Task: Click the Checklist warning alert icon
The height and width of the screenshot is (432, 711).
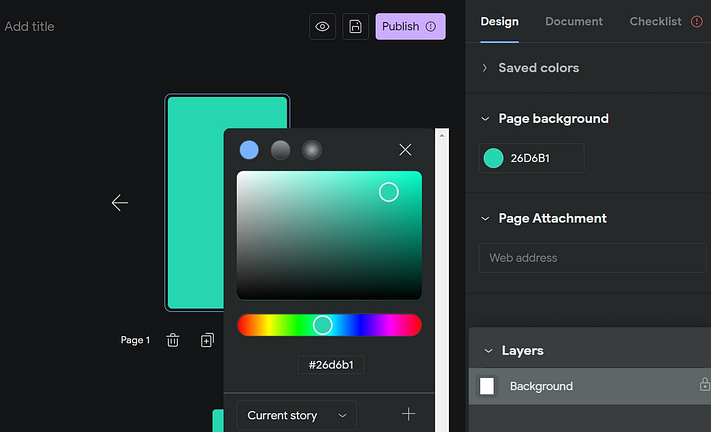Action: click(697, 21)
